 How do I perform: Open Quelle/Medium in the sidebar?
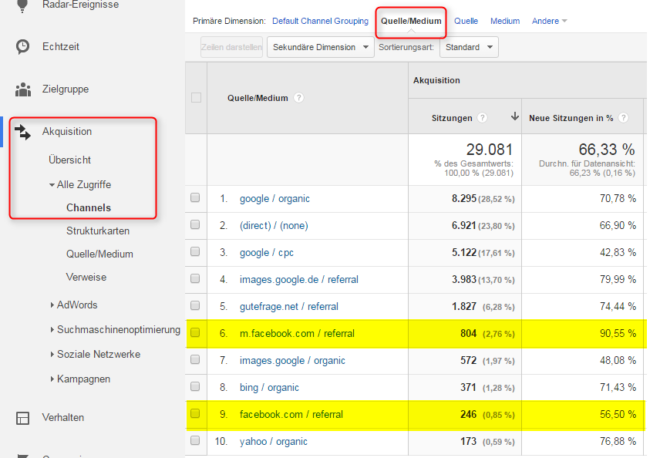(99, 254)
